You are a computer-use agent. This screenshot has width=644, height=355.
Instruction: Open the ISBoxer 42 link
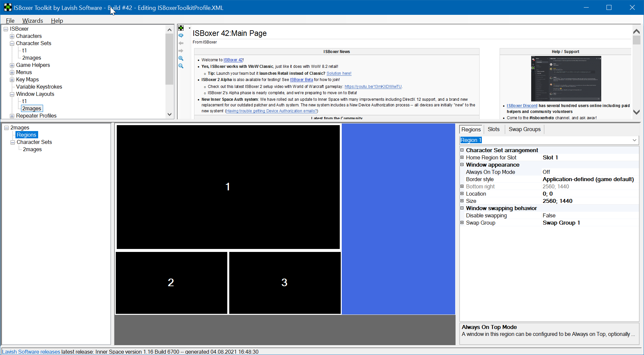[233, 60]
